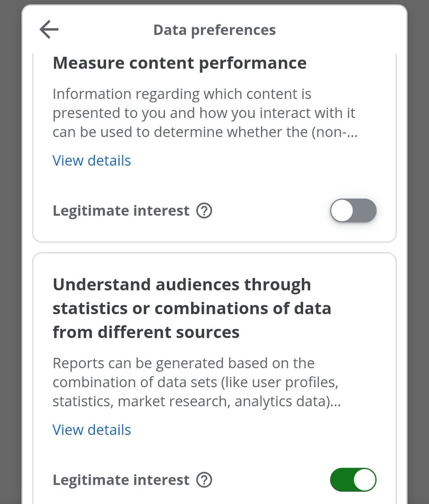429x504 pixels.
Task: Disable Legitimate interest for Understand audiences
Action: (353, 480)
